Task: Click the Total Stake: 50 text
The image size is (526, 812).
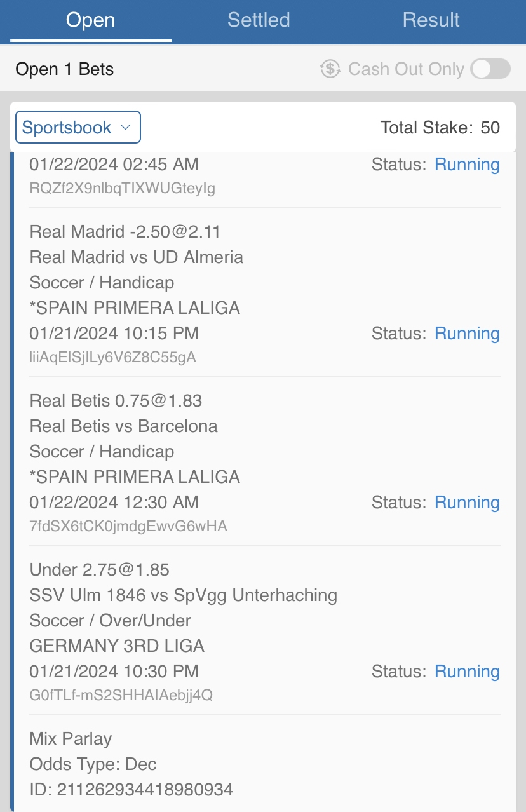Action: coord(440,128)
